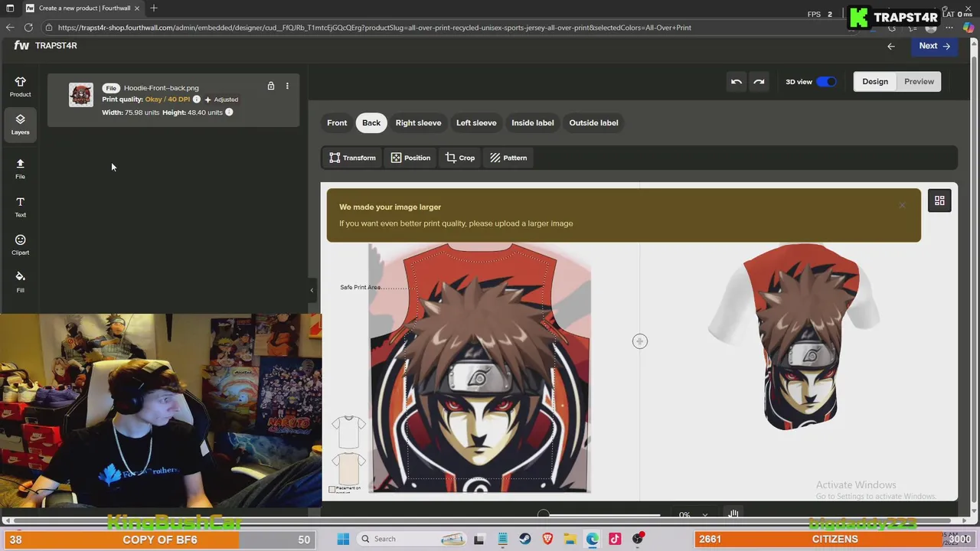
Task: Click the Hoodie-Front--back.png file name
Action: click(x=162, y=88)
